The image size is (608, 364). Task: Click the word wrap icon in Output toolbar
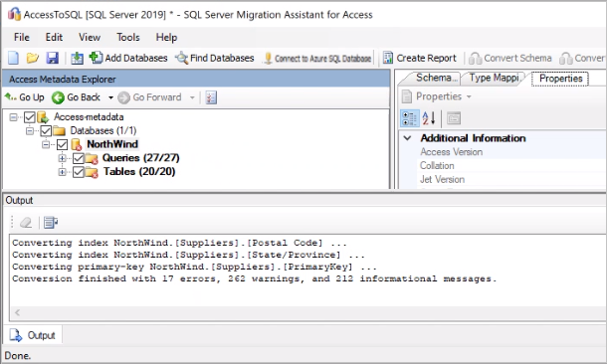coord(51,223)
